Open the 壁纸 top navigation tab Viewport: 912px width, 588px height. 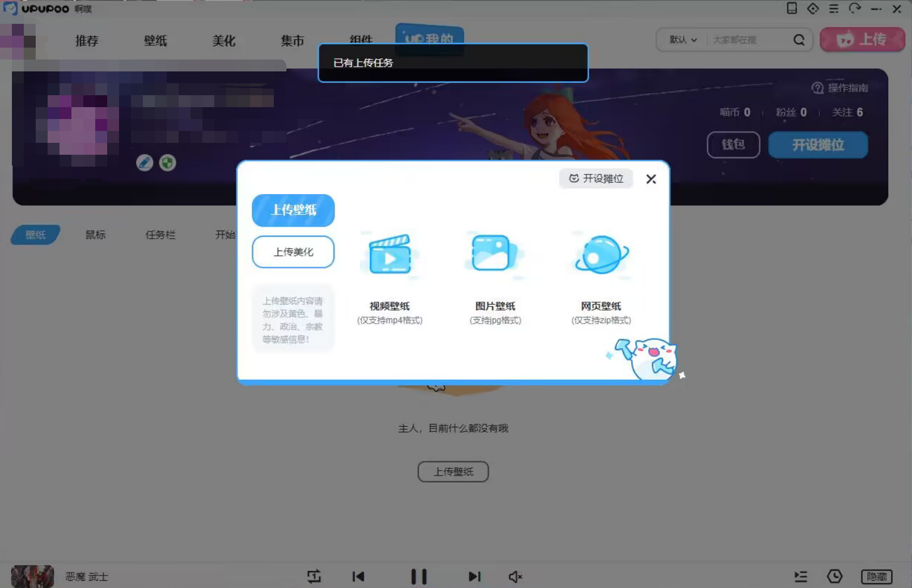click(x=155, y=40)
